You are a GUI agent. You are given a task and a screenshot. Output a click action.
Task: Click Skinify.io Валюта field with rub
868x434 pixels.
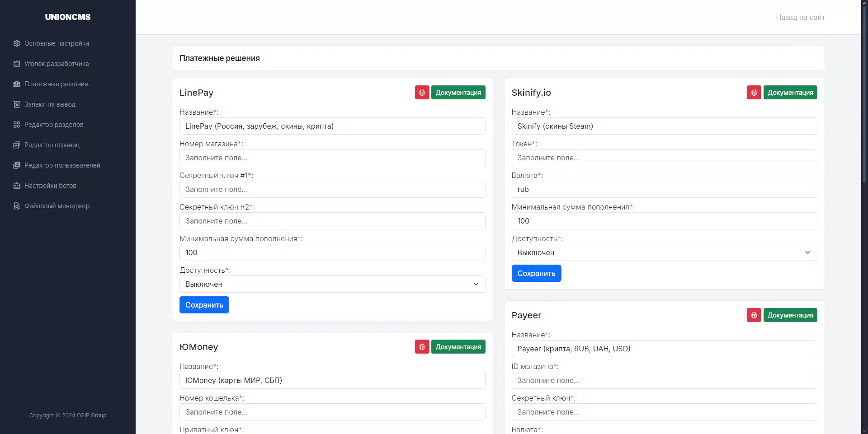click(664, 189)
